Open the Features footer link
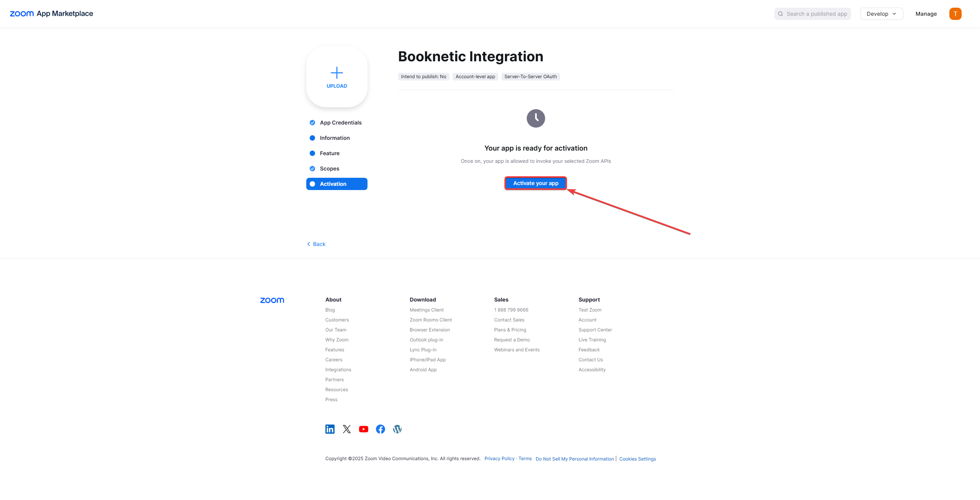Image resolution: width=980 pixels, height=500 pixels. point(335,350)
